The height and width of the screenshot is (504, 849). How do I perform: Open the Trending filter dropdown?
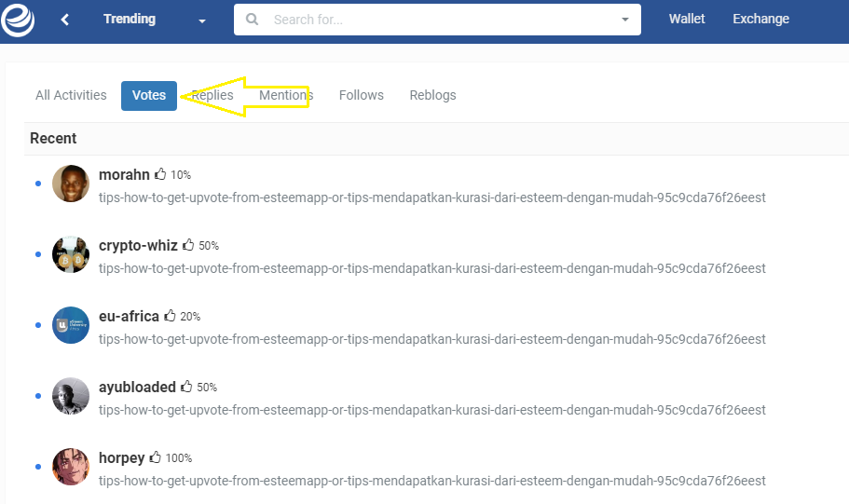point(155,20)
